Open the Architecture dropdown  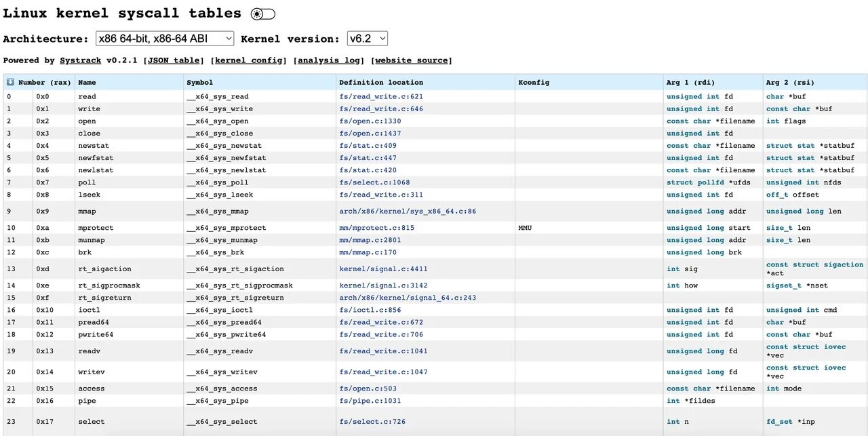click(165, 39)
